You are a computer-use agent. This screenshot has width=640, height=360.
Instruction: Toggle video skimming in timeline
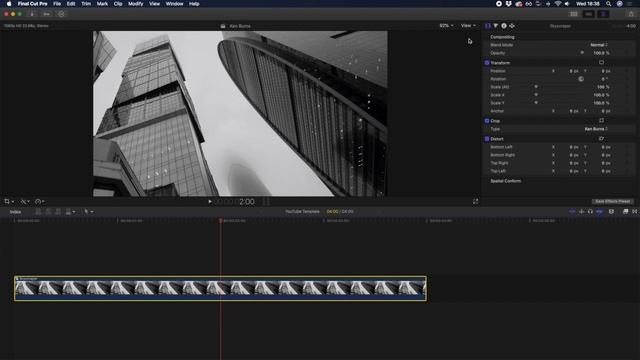click(x=572, y=211)
